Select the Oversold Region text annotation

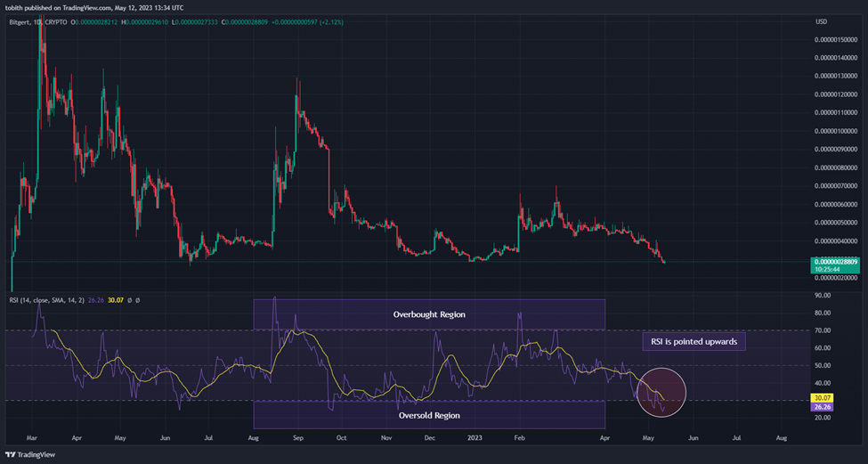tap(429, 415)
